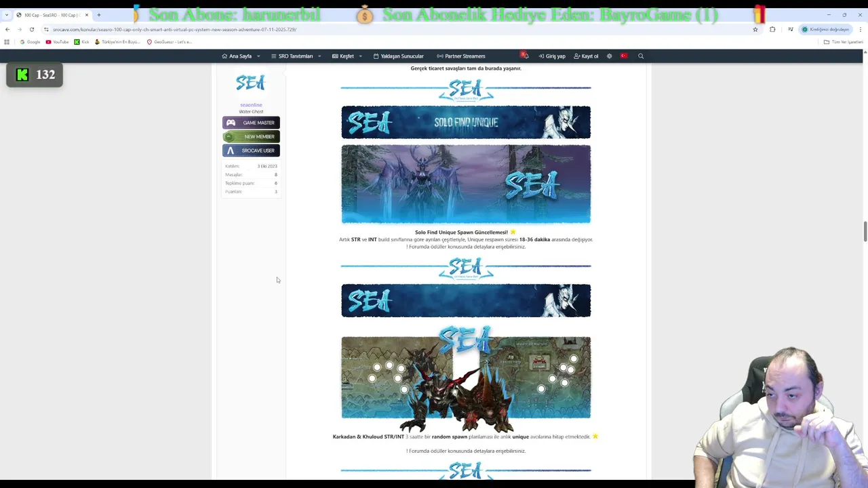Open the SRO Tanıtımları menu
This screenshot has width=868, height=488.
point(292,56)
